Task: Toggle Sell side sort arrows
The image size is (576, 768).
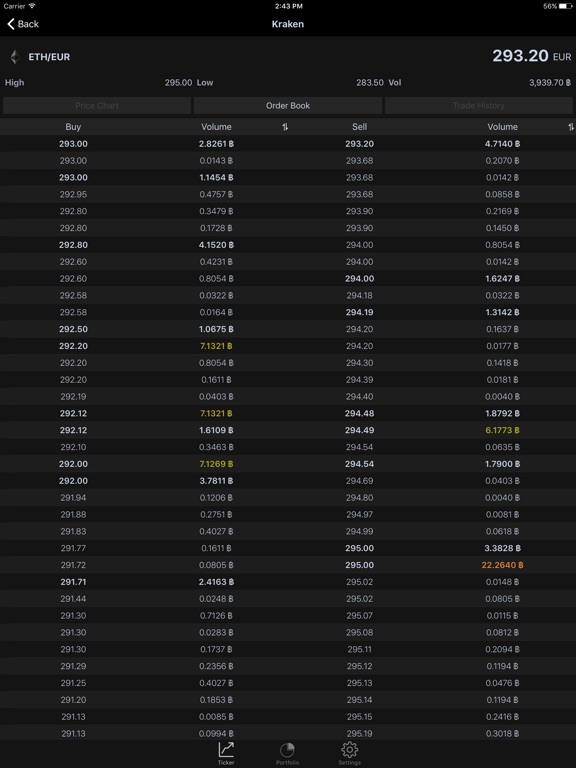Action: click(x=571, y=127)
